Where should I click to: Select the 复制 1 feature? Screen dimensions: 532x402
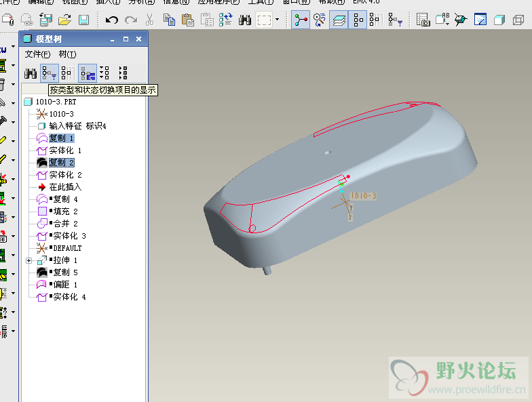click(56, 138)
